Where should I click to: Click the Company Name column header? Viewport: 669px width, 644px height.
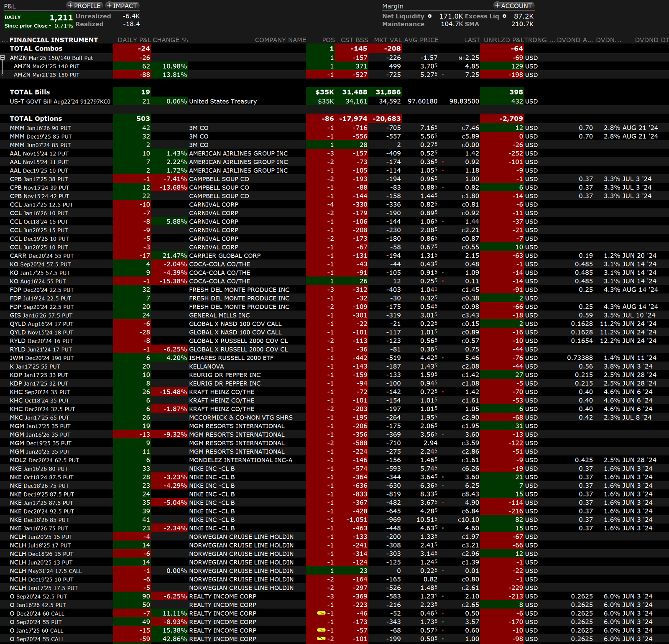tap(280, 40)
